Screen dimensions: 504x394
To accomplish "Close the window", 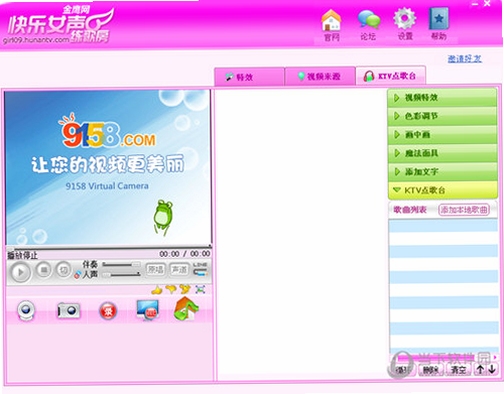I will [x=487, y=4].
